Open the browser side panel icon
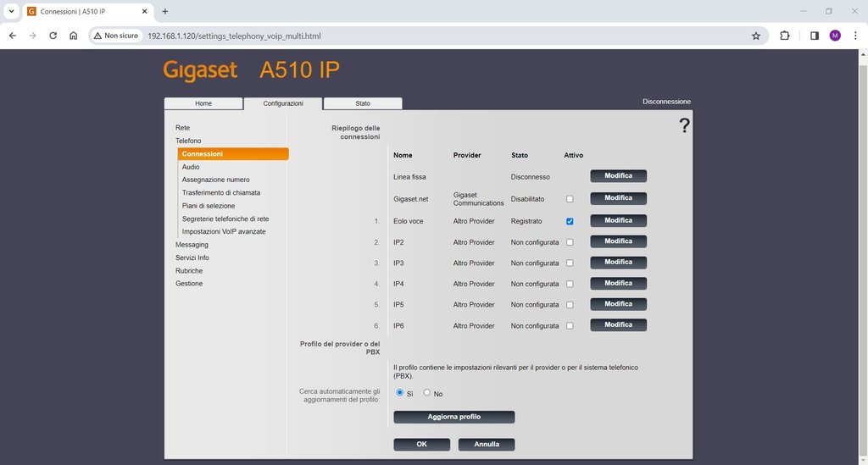 [x=814, y=36]
